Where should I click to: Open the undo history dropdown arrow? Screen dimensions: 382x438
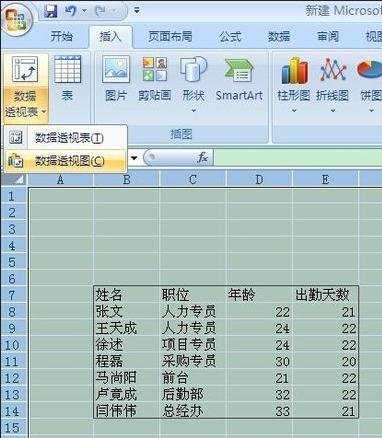click(x=84, y=11)
